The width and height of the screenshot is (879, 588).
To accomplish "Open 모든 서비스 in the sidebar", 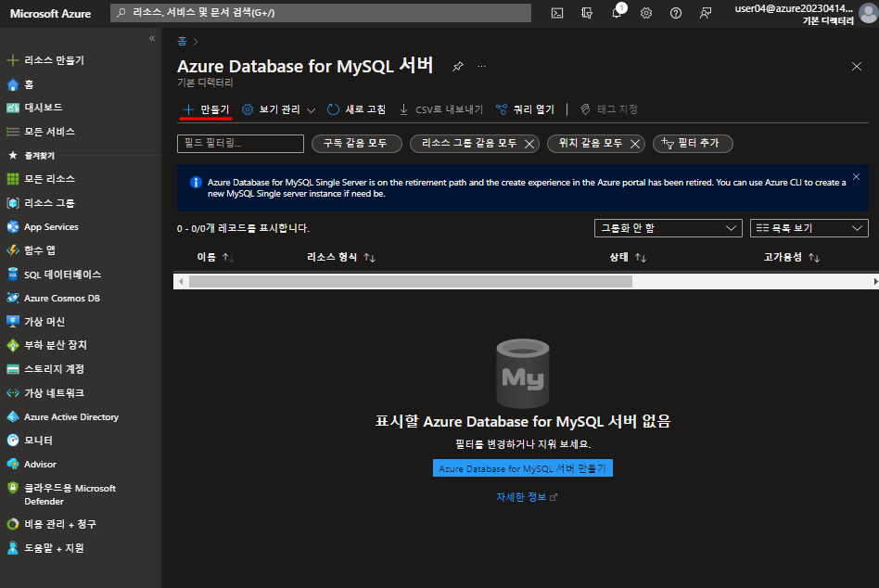I will (49, 132).
